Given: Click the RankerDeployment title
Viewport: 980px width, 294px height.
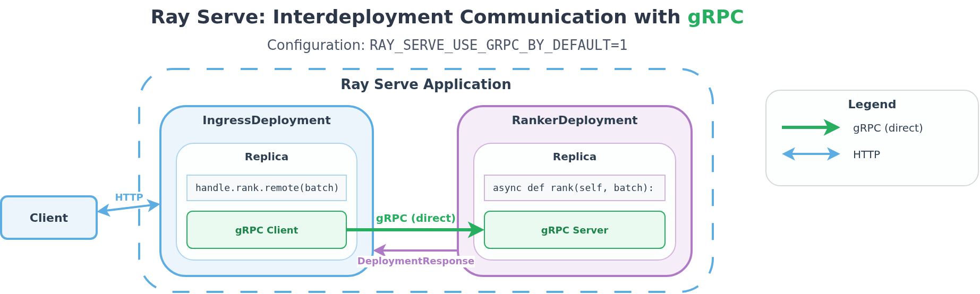Looking at the screenshot, I should point(575,120).
